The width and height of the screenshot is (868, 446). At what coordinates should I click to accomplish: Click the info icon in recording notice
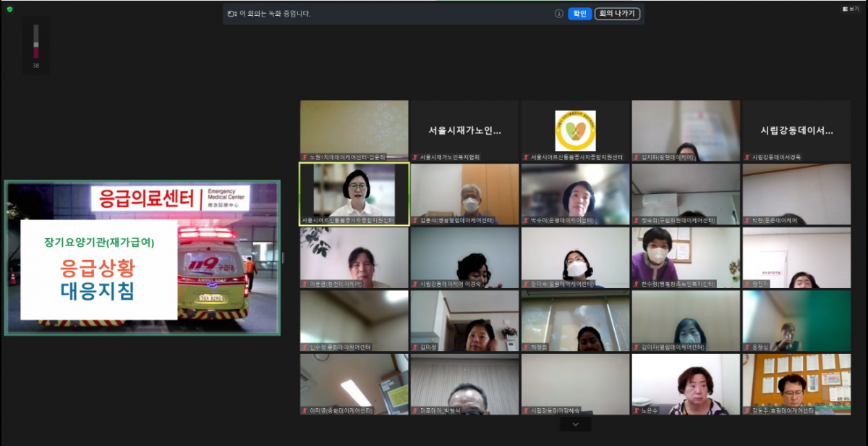559,14
